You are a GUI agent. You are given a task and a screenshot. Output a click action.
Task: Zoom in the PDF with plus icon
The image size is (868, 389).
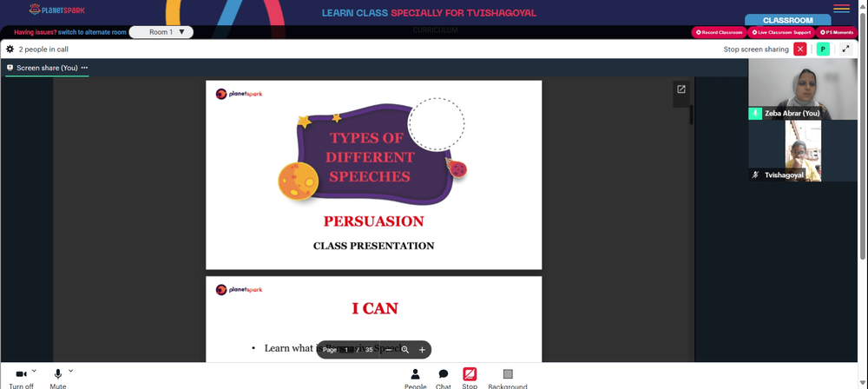click(422, 350)
